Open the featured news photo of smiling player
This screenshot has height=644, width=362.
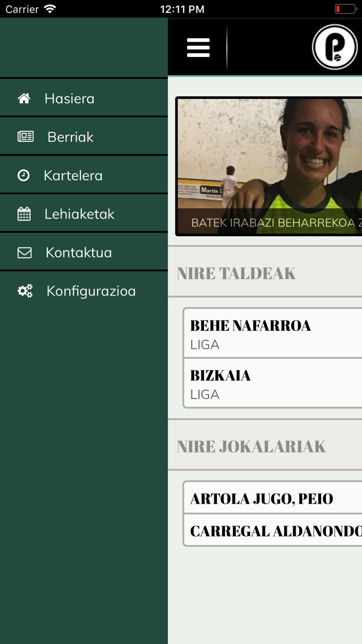click(x=269, y=166)
